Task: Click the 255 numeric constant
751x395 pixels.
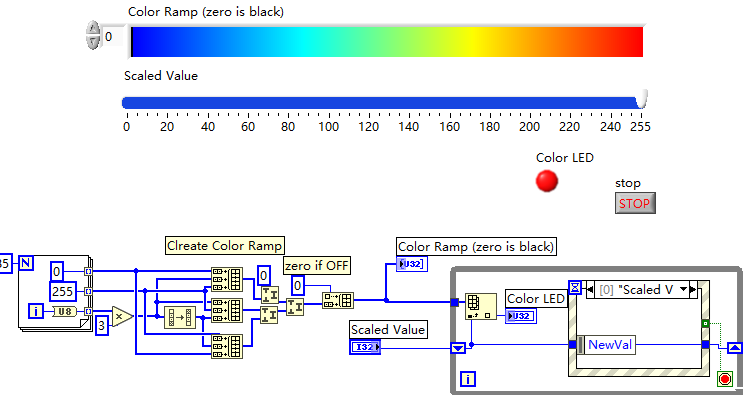Action: point(62,291)
